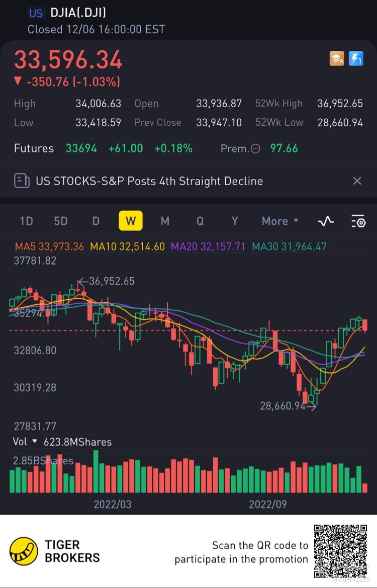Expand the More timeframes dropdown

point(280,221)
